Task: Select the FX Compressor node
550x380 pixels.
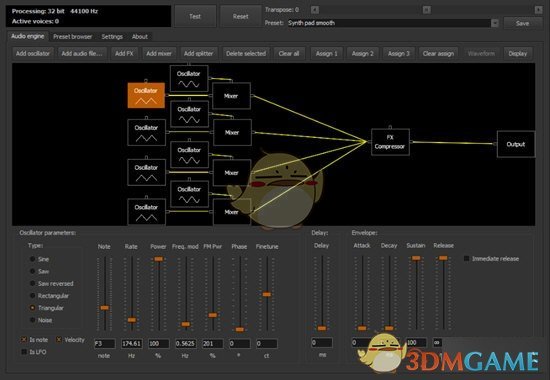Action: (x=390, y=142)
